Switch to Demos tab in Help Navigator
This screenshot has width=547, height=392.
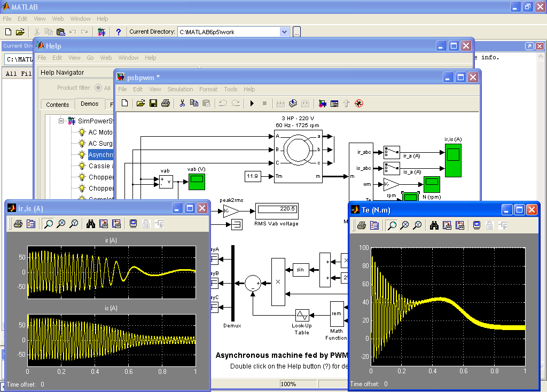click(90, 104)
